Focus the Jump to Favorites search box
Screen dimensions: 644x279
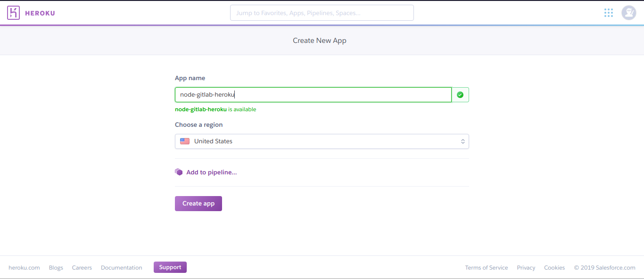tap(322, 13)
